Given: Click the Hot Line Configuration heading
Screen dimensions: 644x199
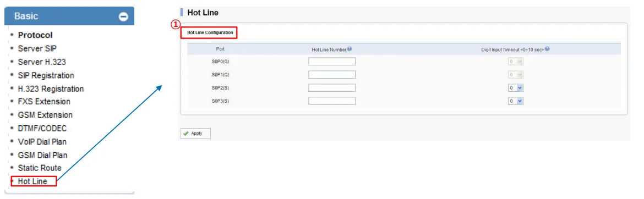Looking at the screenshot, I should pyautogui.click(x=210, y=32).
